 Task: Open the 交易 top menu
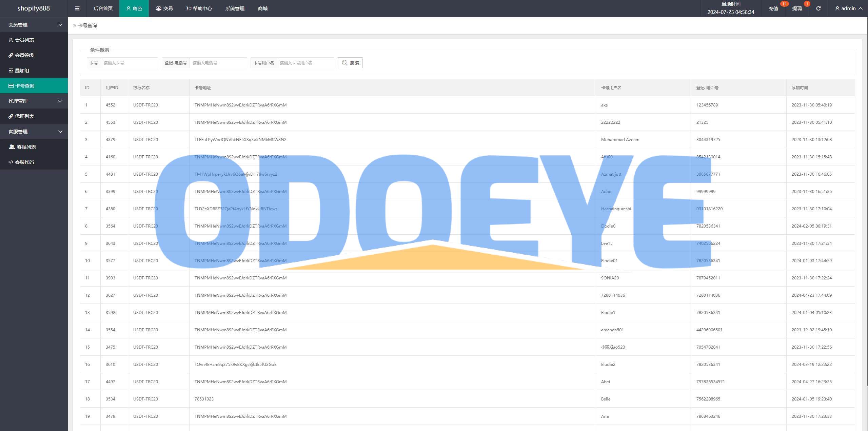point(164,8)
